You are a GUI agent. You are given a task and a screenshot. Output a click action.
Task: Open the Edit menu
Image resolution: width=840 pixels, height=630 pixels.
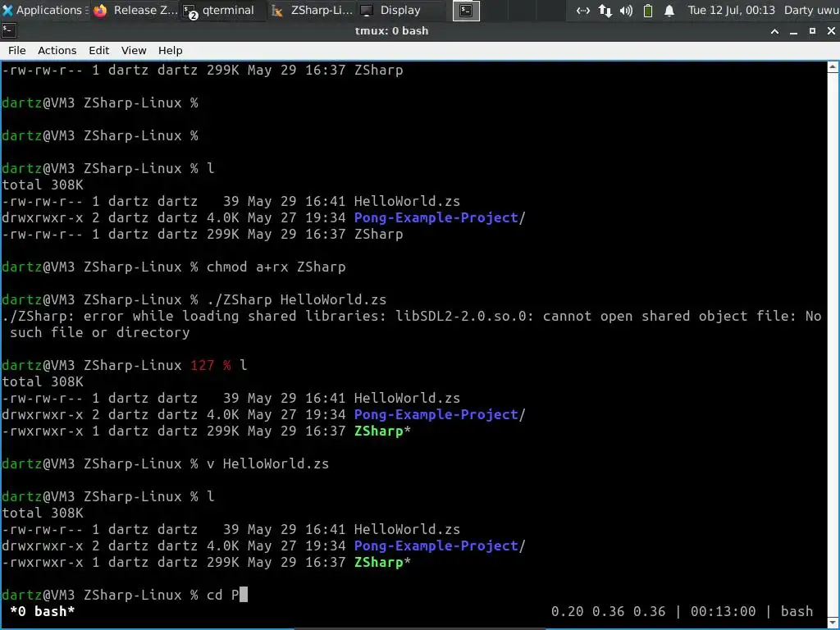[98, 50]
